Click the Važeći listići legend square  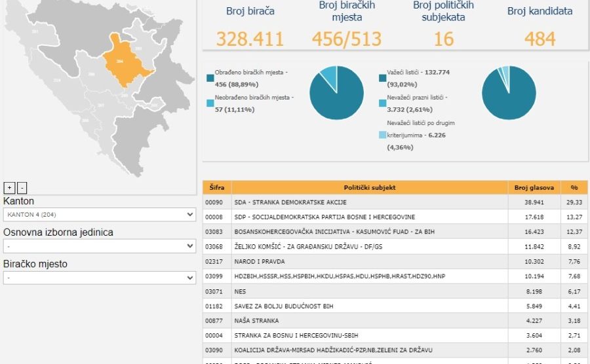[383, 78]
